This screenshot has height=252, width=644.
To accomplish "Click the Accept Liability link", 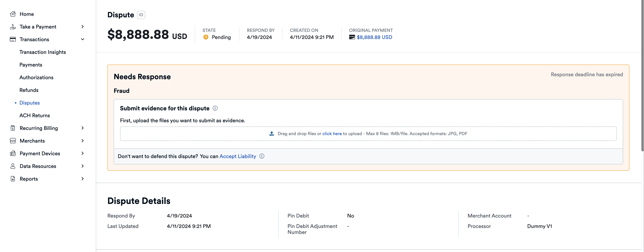I will 238,156.
